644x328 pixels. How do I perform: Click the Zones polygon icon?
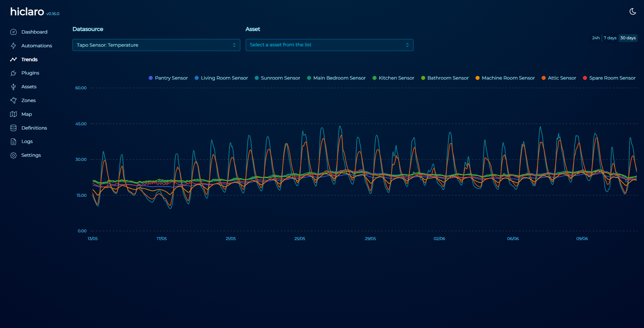click(x=13, y=100)
